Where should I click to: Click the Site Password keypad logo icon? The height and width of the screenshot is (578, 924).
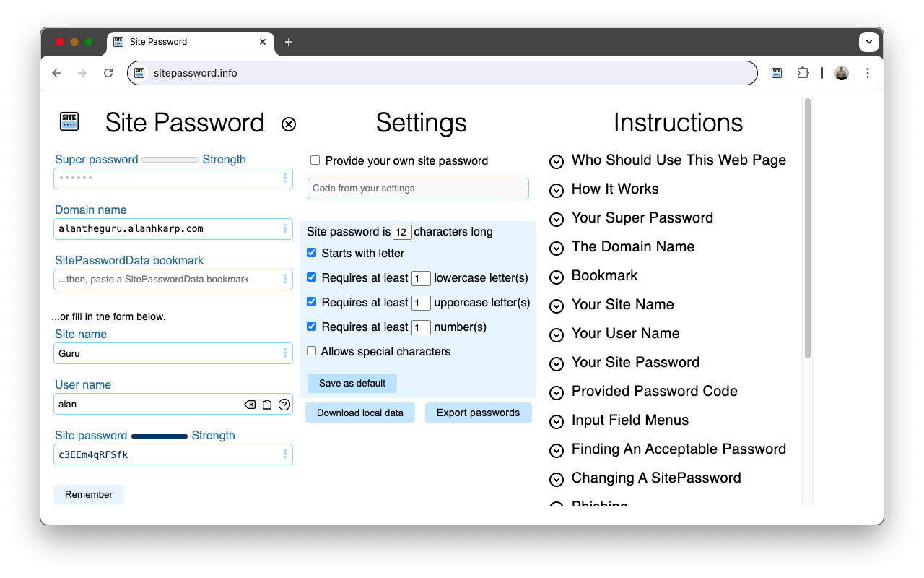(x=69, y=121)
